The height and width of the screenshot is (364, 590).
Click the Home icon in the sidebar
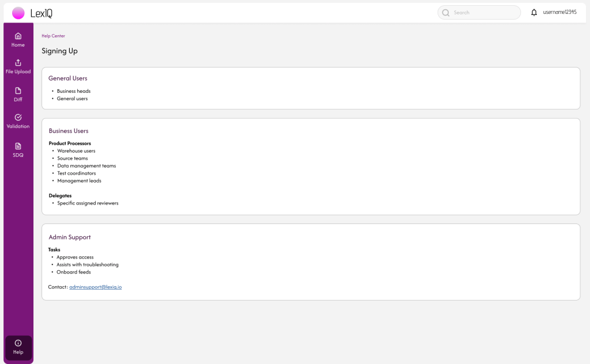(x=18, y=36)
